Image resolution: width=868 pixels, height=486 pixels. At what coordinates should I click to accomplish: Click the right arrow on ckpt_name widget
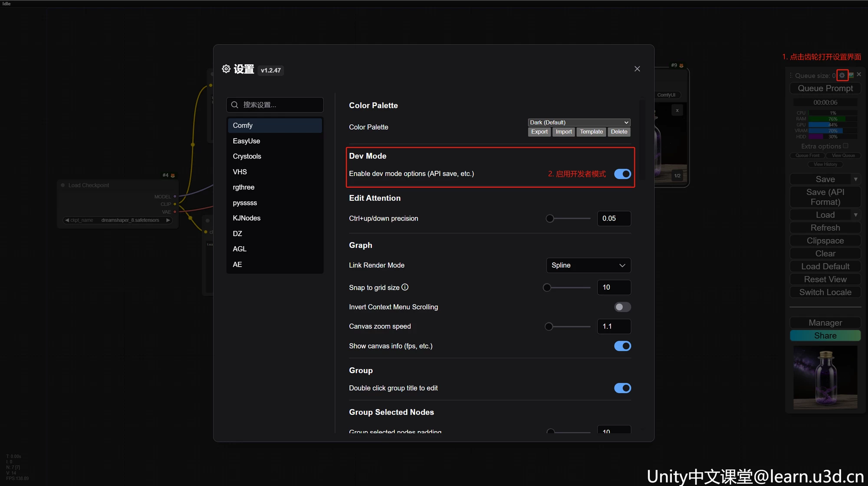pyautogui.click(x=168, y=220)
